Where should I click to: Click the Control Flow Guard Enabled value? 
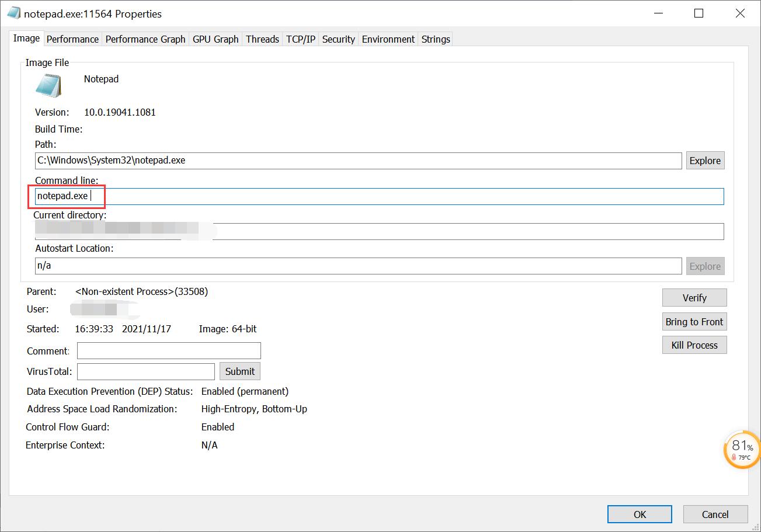click(218, 427)
